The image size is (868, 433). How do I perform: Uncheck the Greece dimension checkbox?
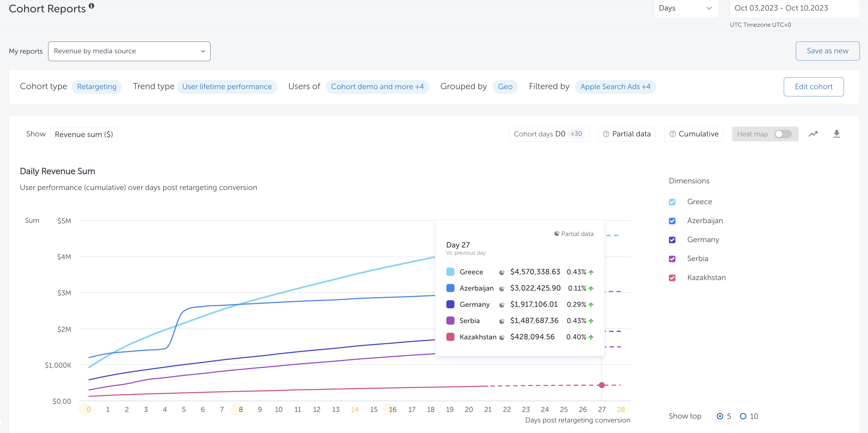click(672, 202)
